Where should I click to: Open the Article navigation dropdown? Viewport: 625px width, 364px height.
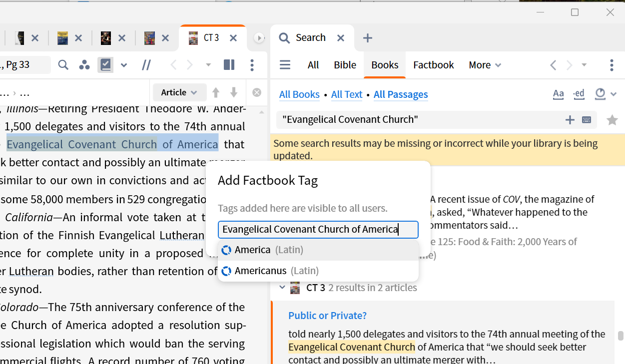[x=179, y=92]
